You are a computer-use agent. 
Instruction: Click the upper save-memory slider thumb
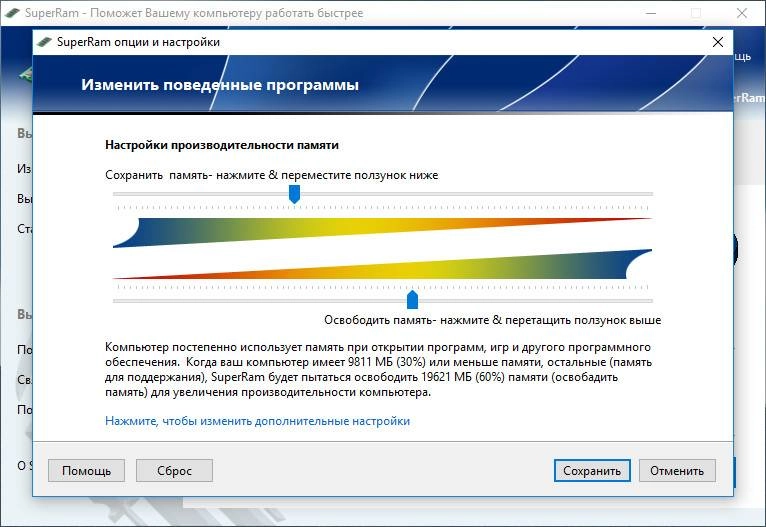click(x=294, y=194)
